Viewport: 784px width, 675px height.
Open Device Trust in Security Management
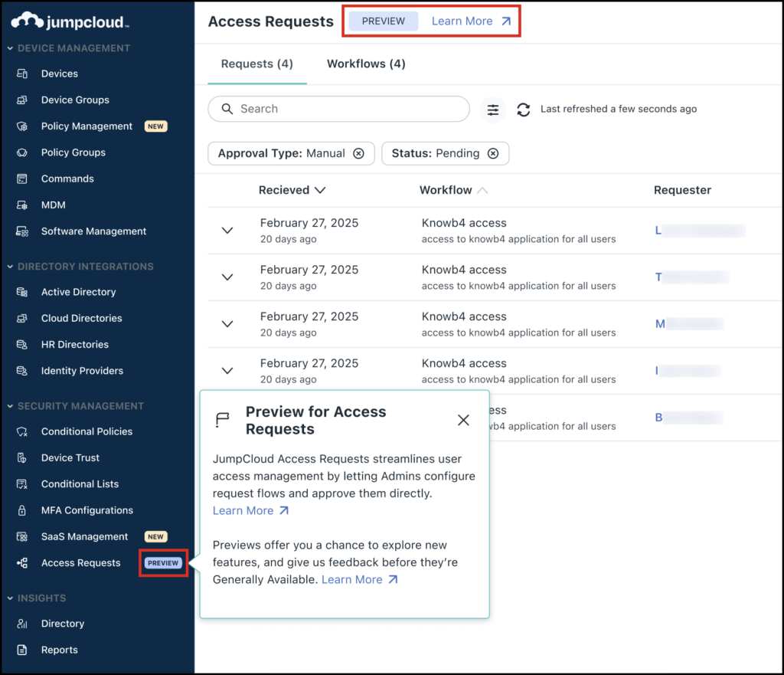(70, 457)
